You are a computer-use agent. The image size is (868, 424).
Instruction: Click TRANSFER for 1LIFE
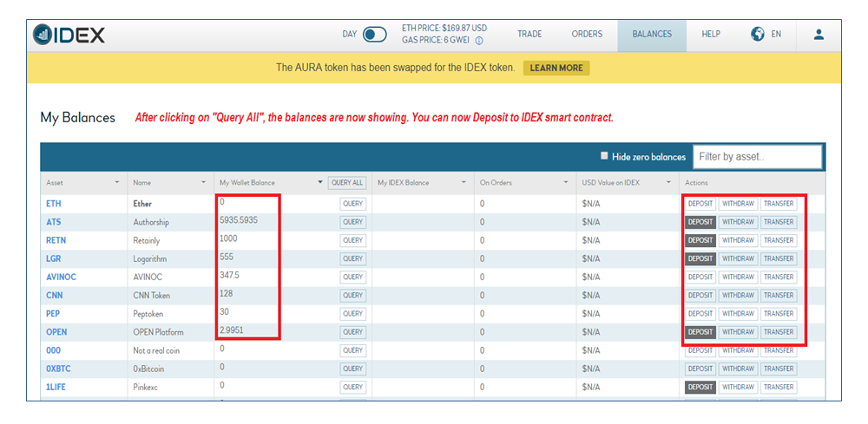point(779,387)
